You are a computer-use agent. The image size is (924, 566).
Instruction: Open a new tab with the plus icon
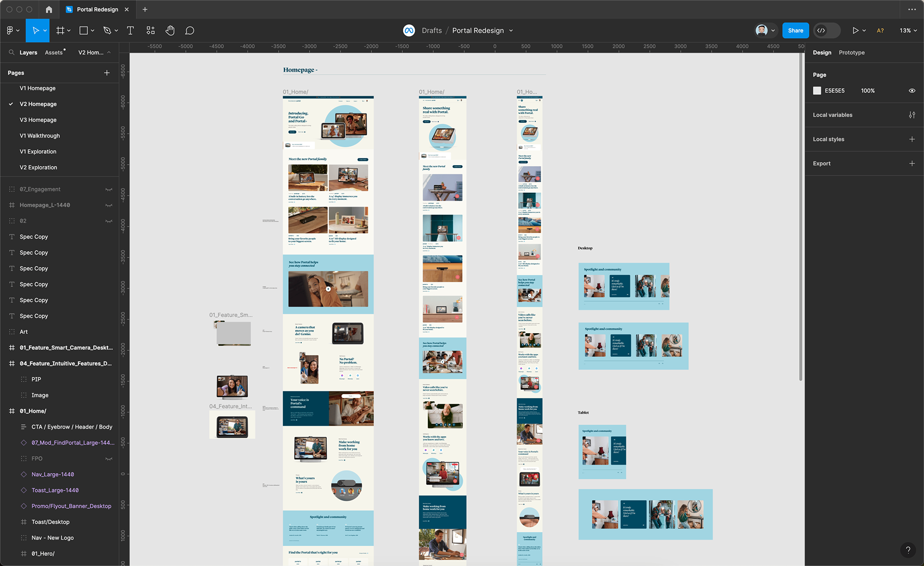pyautogui.click(x=145, y=9)
